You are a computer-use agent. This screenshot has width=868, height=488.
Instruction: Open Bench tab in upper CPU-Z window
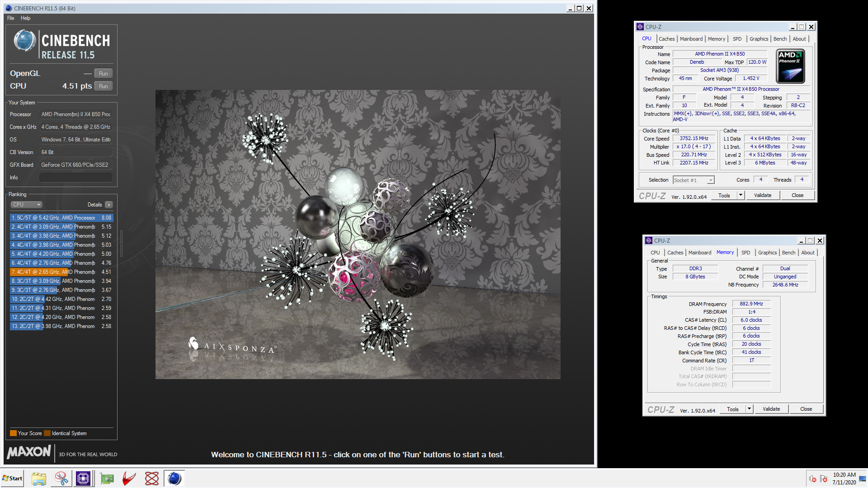tap(780, 39)
